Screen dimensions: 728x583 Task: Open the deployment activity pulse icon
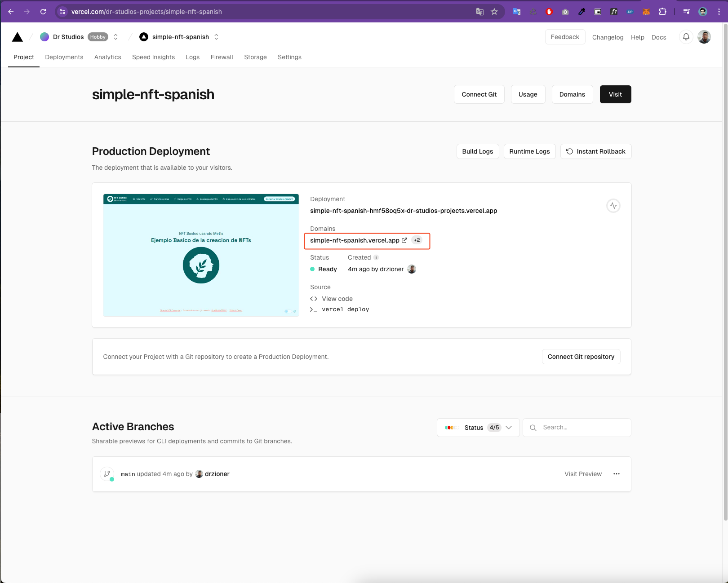(x=613, y=206)
